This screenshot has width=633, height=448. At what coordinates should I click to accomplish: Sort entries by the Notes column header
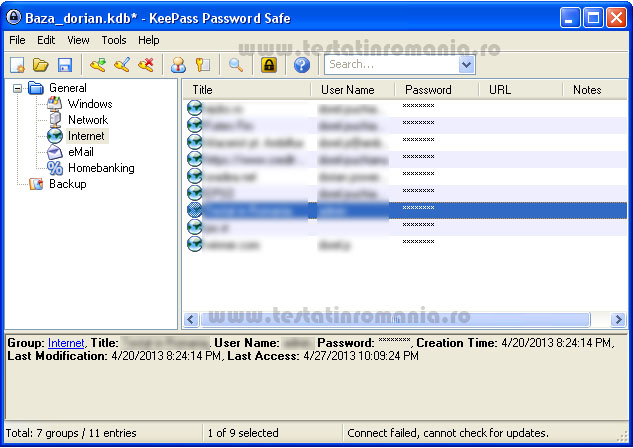click(595, 90)
